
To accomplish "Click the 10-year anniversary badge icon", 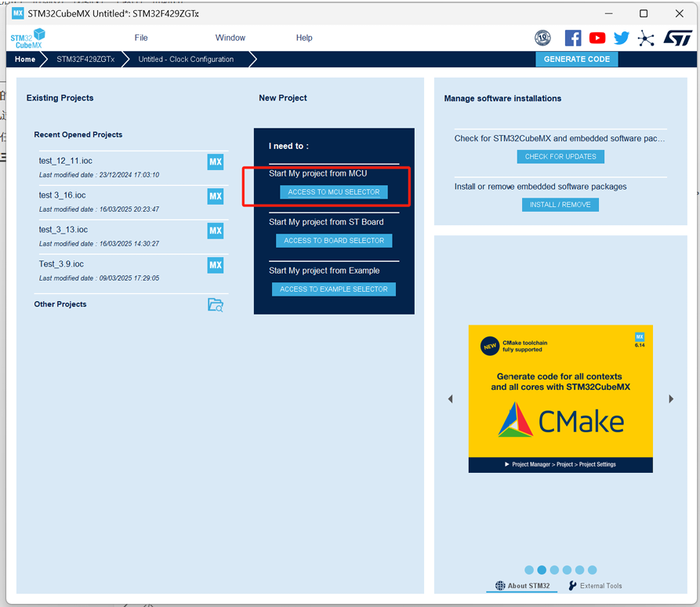I will (x=542, y=38).
